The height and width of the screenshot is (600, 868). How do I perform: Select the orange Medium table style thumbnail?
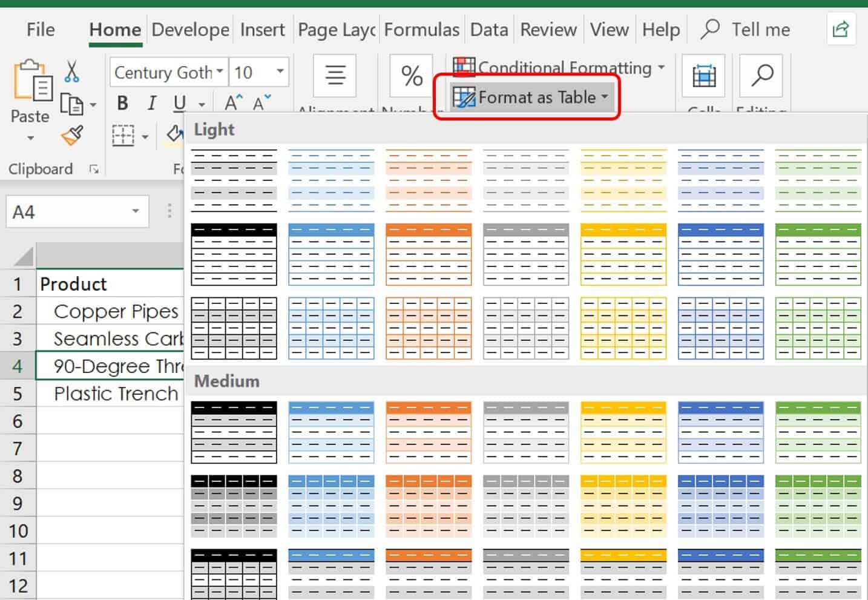coord(428,432)
